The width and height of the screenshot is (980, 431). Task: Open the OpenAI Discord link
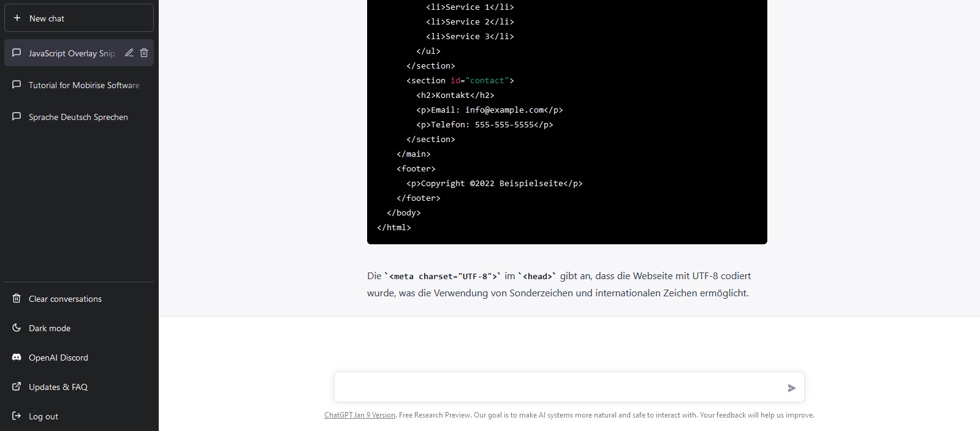[x=58, y=358]
